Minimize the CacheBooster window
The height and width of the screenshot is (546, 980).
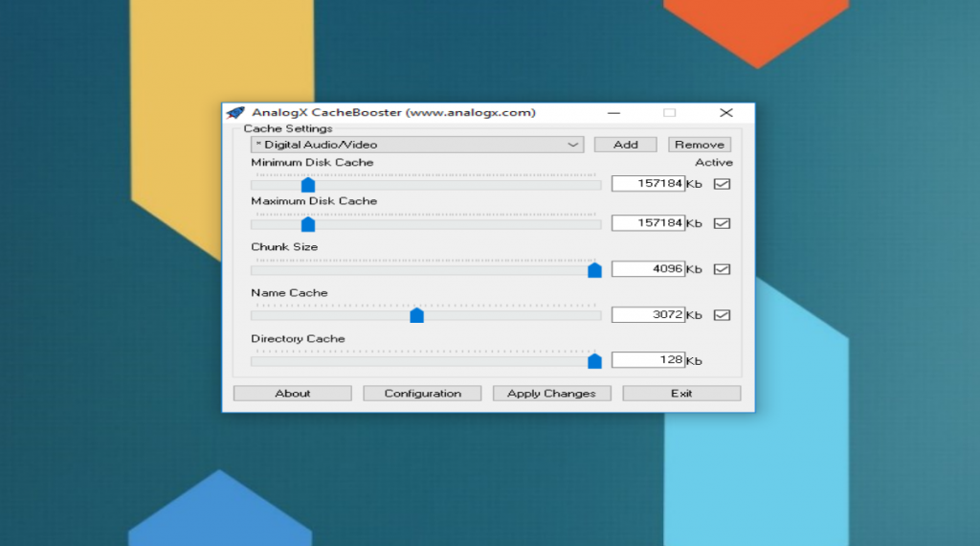click(613, 113)
